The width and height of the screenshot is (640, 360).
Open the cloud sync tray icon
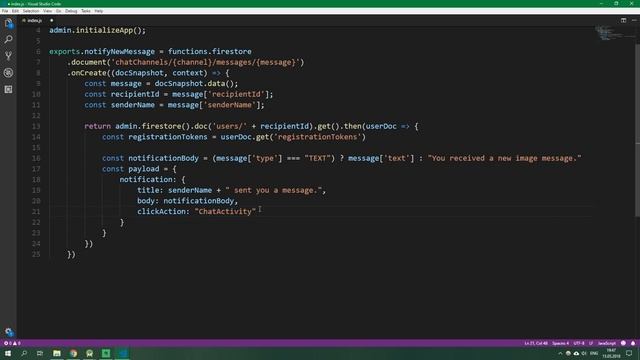coord(576,353)
